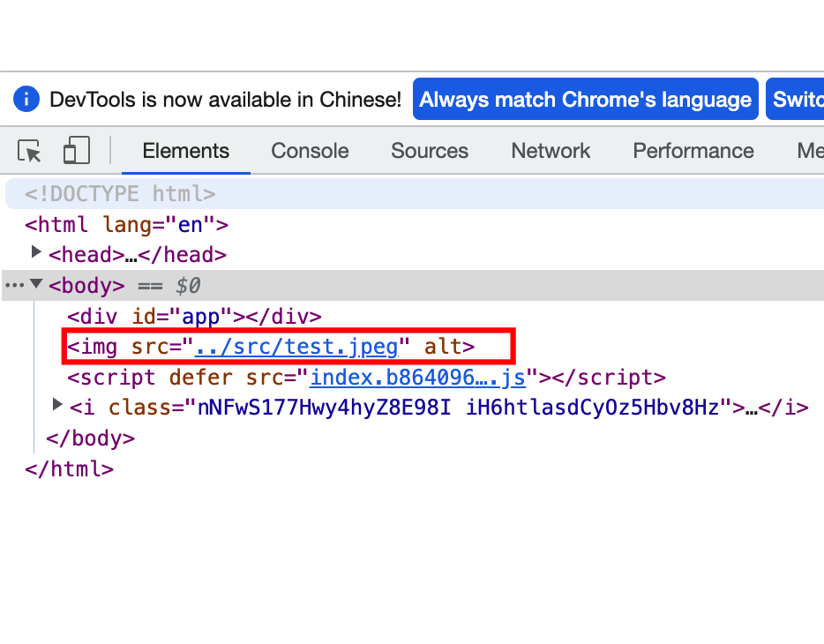Open the Sources tab
Viewport: 824px width, 644px height.
pyautogui.click(x=430, y=151)
